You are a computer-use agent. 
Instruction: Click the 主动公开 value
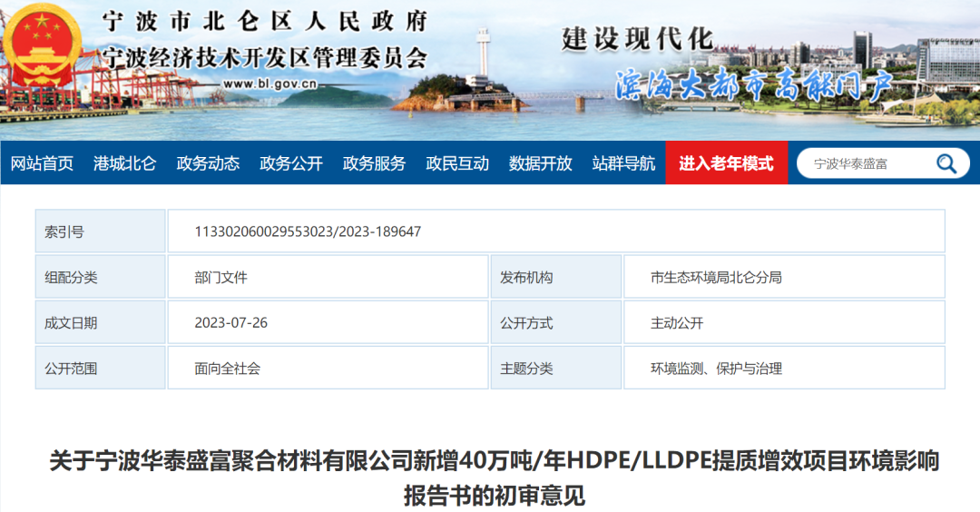coord(677,322)
